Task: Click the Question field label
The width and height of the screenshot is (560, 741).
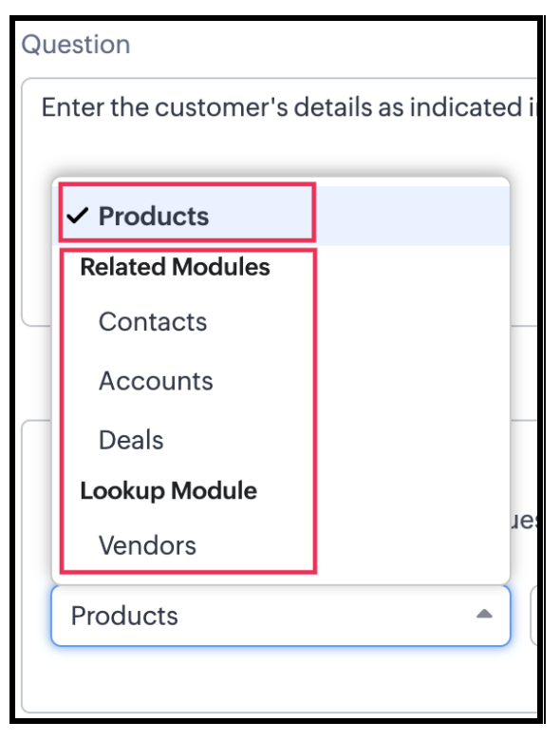Action: pos(76,45)
